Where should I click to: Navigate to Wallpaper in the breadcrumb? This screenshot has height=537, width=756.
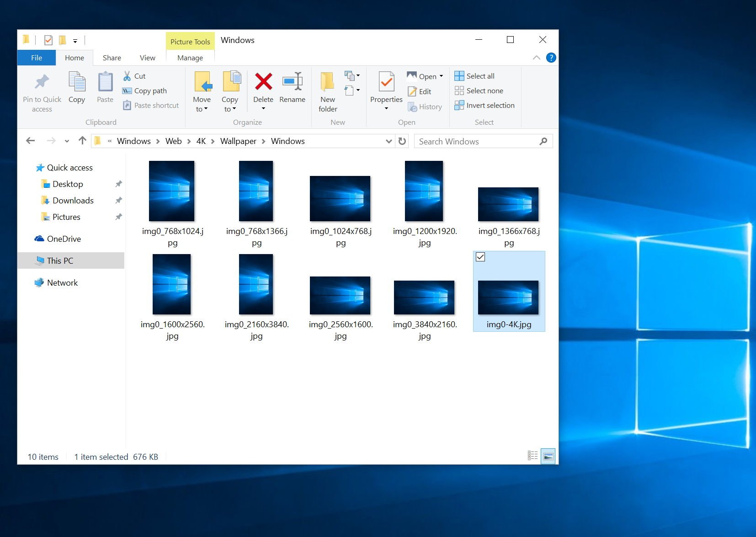coord(238,141)
